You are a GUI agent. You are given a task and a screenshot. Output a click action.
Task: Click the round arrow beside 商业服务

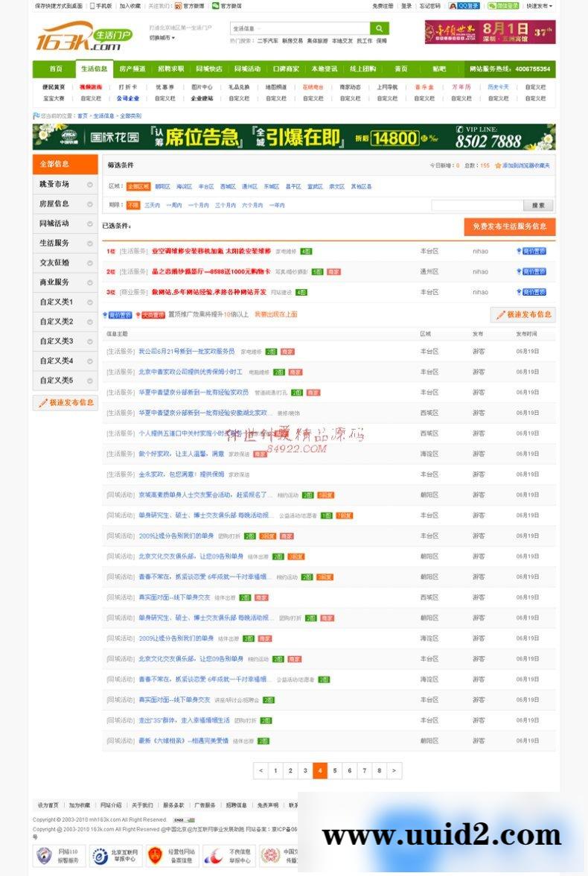click(x=89, y=282)
